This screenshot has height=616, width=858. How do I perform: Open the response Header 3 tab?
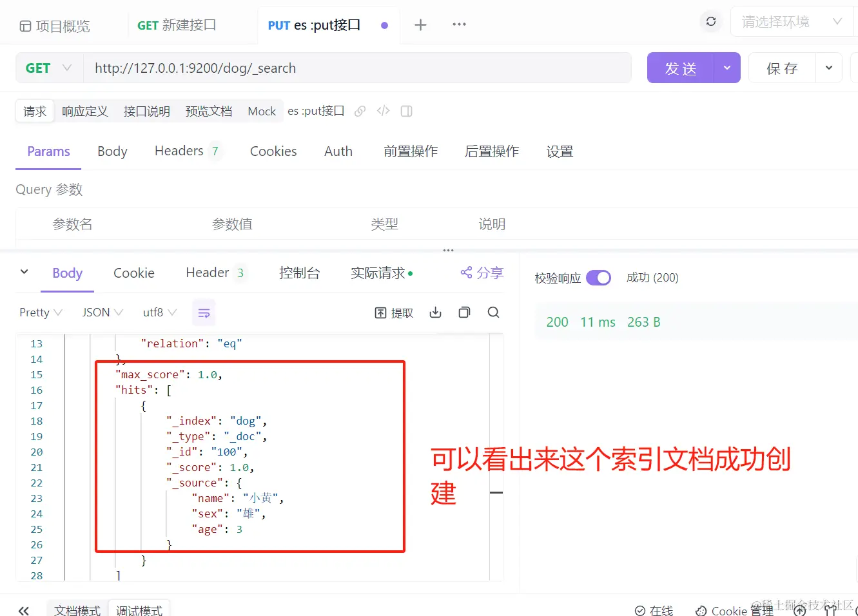click(x=215, y=273)
